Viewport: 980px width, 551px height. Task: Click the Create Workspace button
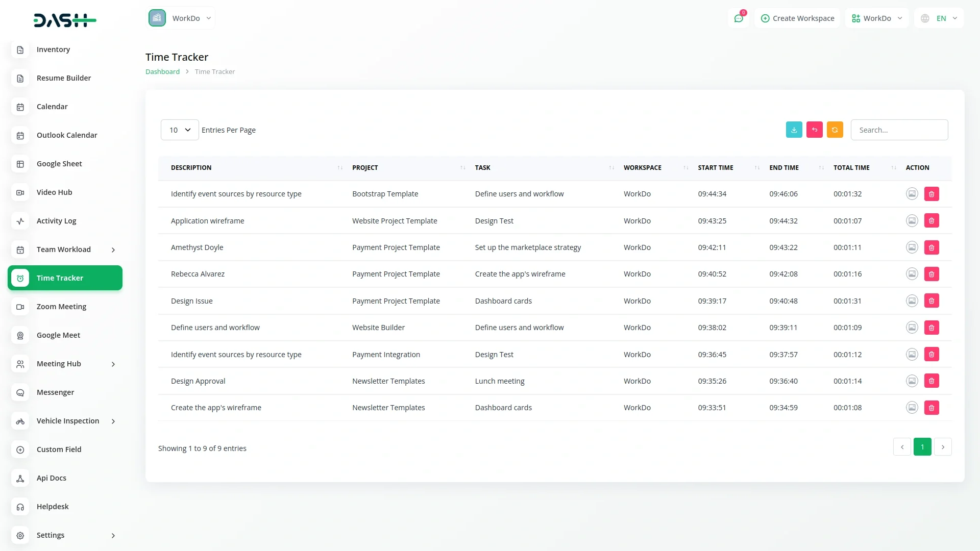797,18
